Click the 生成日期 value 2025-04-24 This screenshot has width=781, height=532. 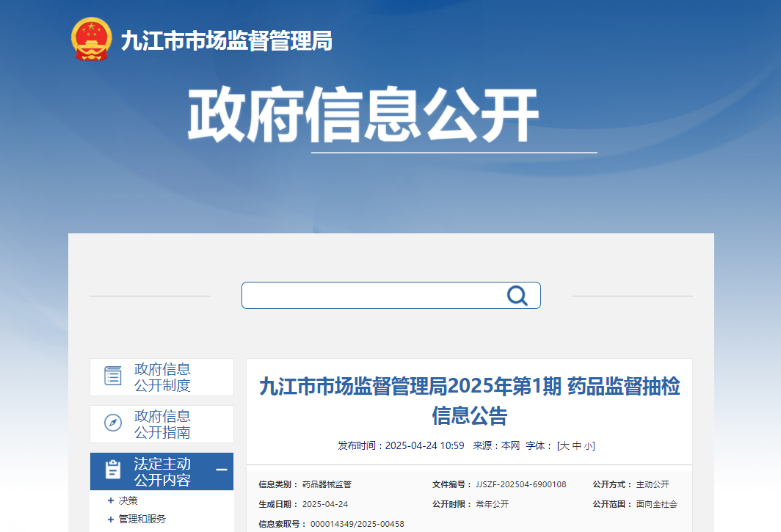[x=325, y=504]
